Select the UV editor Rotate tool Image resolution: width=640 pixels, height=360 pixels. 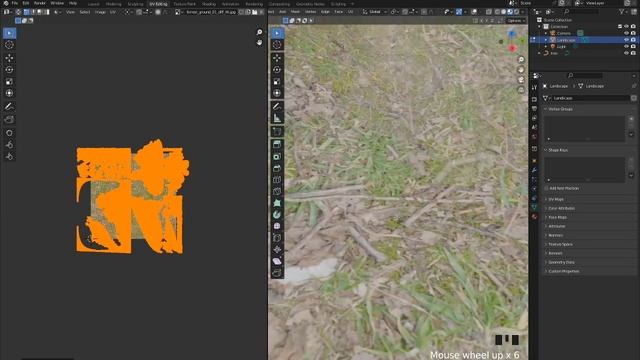[x=9, y=70]
